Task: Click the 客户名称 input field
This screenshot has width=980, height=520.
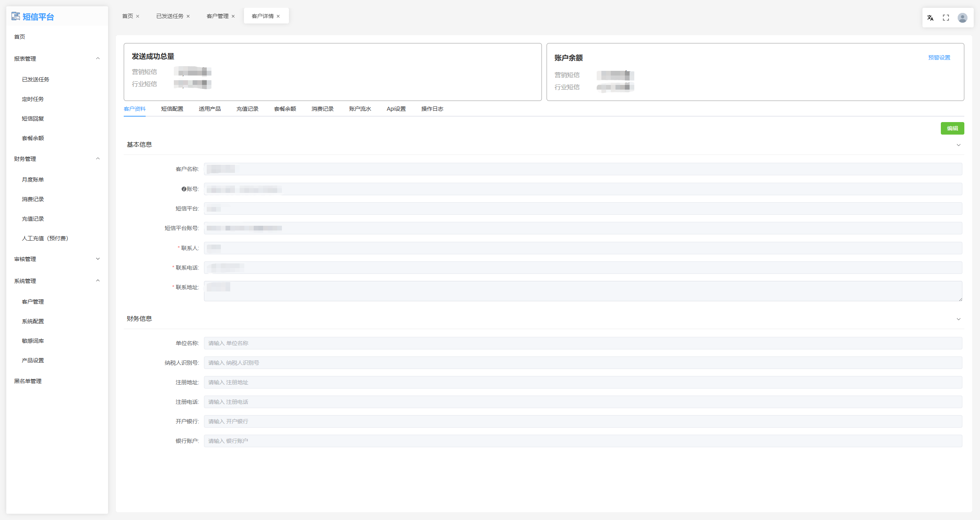Action: click(x=583, y=169)
